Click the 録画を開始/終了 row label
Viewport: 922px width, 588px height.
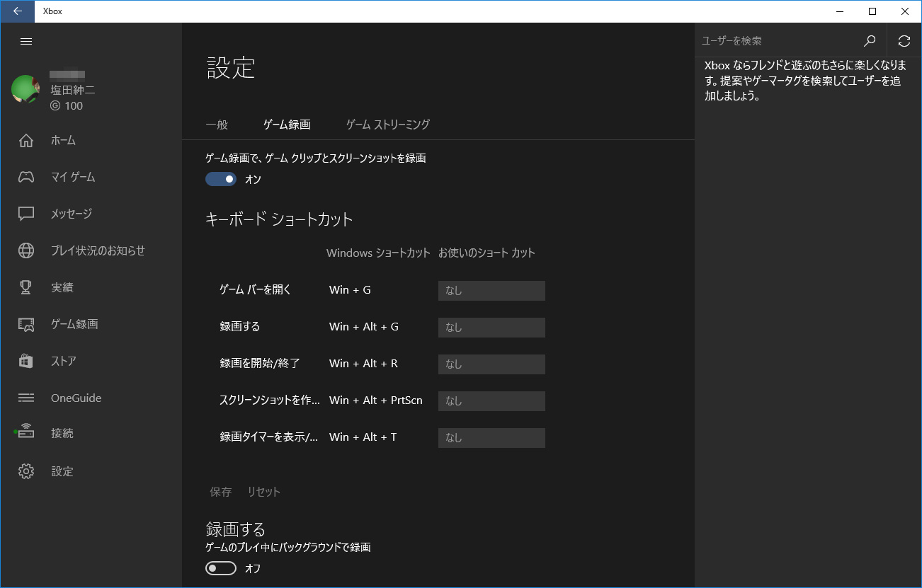pyautogui.click(x=260, y=364)
